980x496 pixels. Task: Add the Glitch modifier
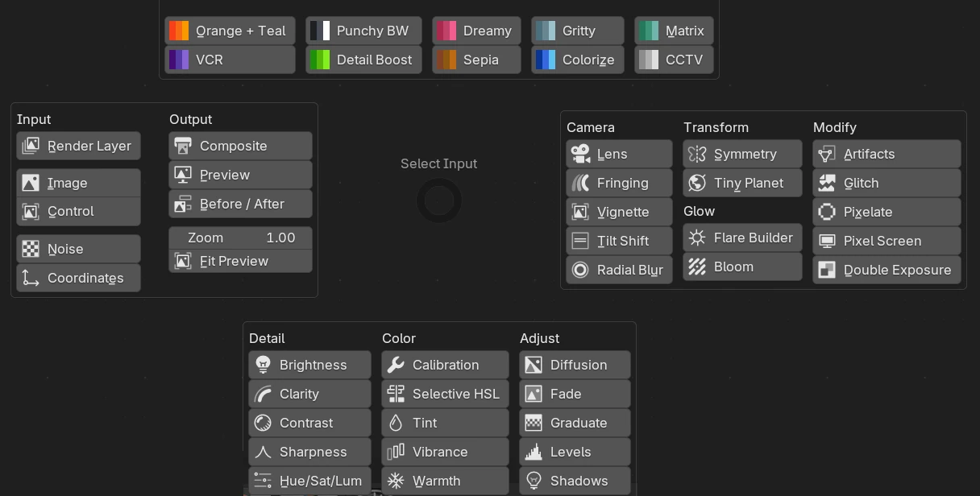point(887,183)
